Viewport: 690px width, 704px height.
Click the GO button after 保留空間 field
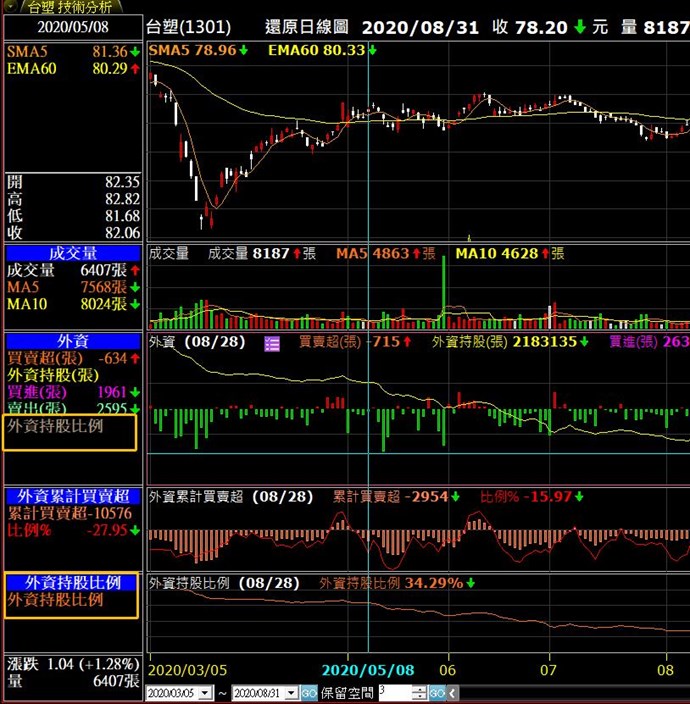[x=437, y=692]
